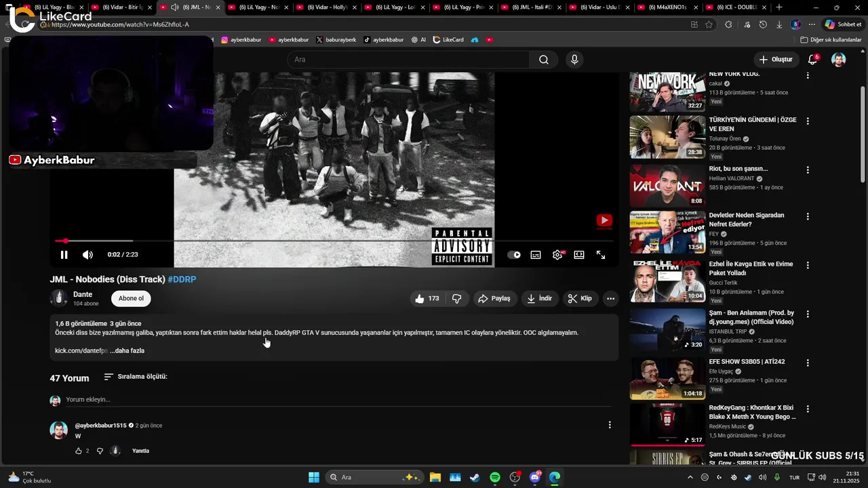Open the options menu for the @ayberkbabur1515 comment

click(610, 425)
